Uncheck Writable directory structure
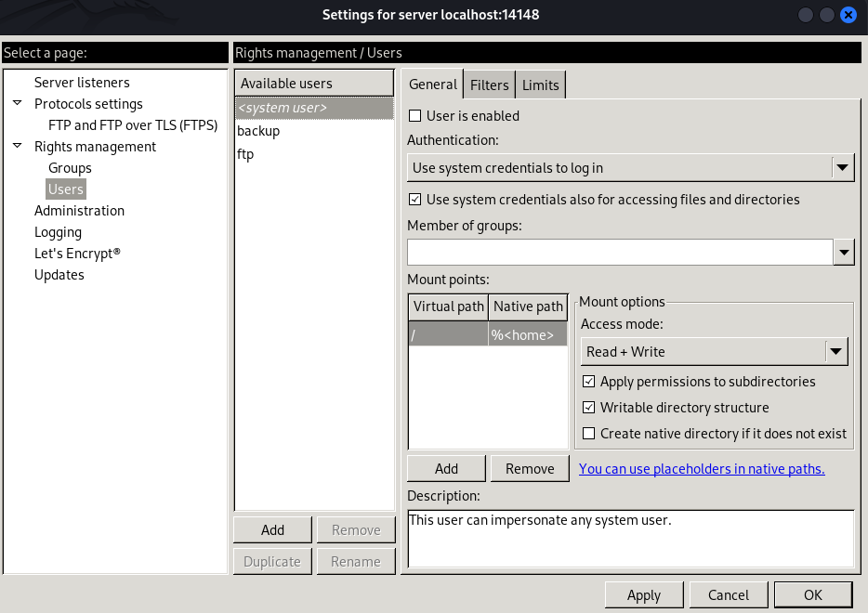 click(x=588, y=407)
